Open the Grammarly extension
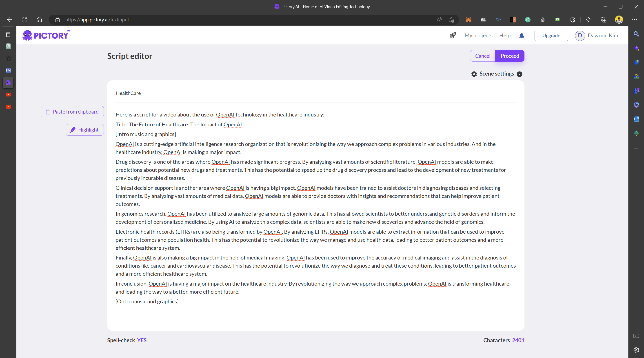 click(528, 20)
